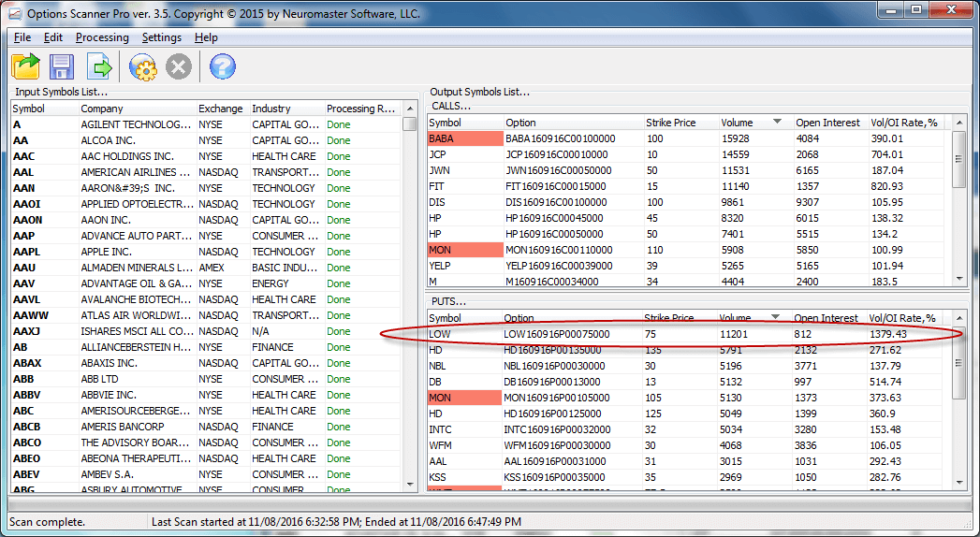Select the NBL put option row
This screenshot has width=980, height=537.
[x=684, y=366]
